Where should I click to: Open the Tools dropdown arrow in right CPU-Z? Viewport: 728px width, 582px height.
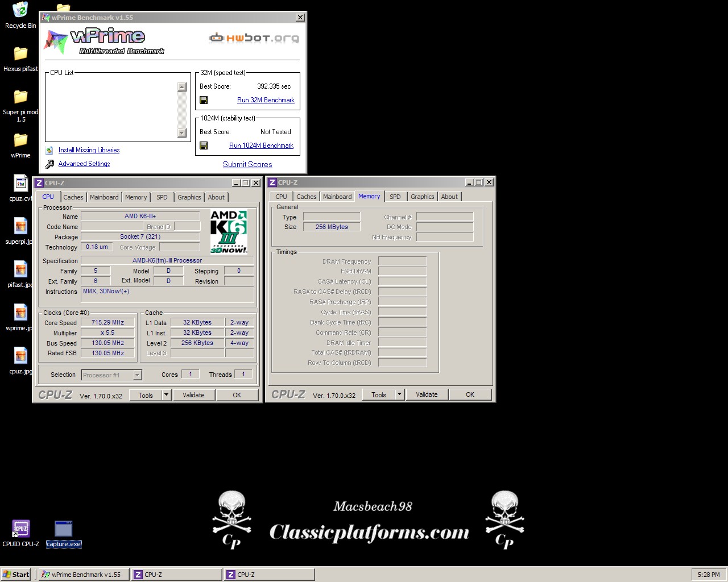tap(399, 394)
